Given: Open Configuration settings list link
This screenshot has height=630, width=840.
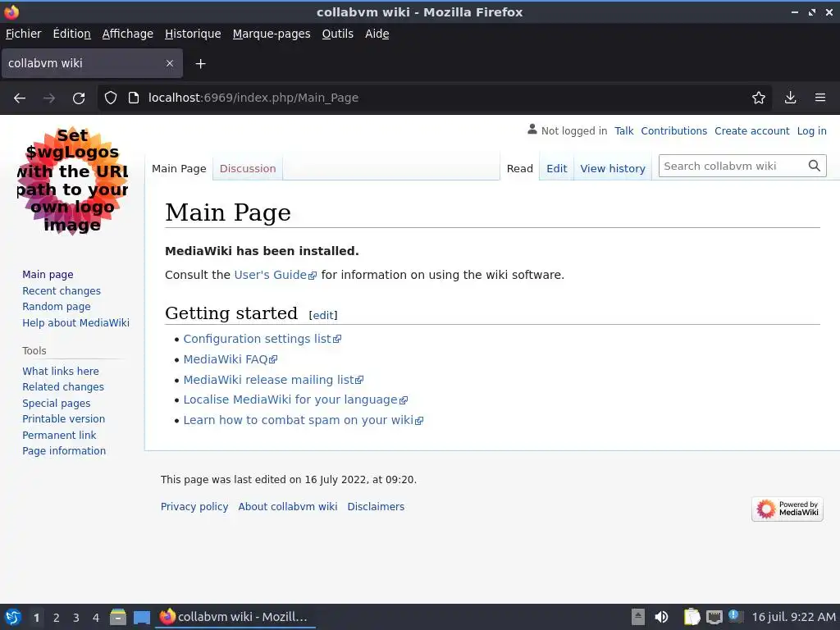Looking at the screenshot, I should click(x=262, y=339).
